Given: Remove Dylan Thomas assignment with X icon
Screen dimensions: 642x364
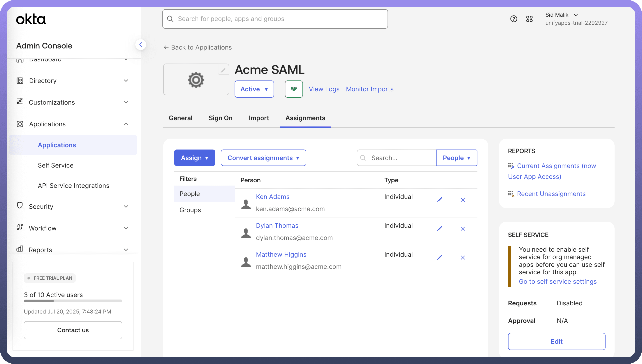Looking at the screenshot, I should point(463,229).
